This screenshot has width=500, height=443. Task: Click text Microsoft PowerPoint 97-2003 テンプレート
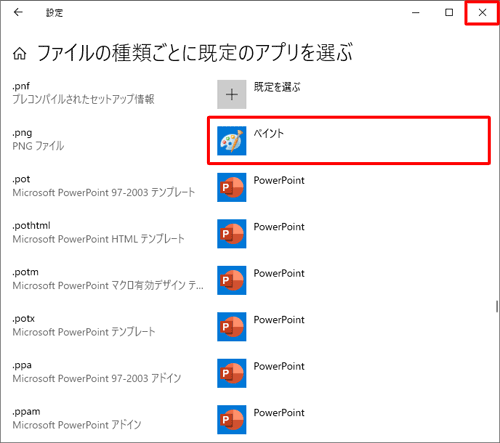click(104, 192)
